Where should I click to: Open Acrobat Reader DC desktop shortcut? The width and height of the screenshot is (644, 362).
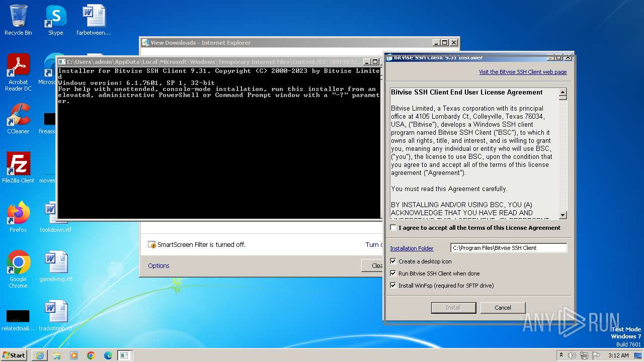[x=18, y=72]
